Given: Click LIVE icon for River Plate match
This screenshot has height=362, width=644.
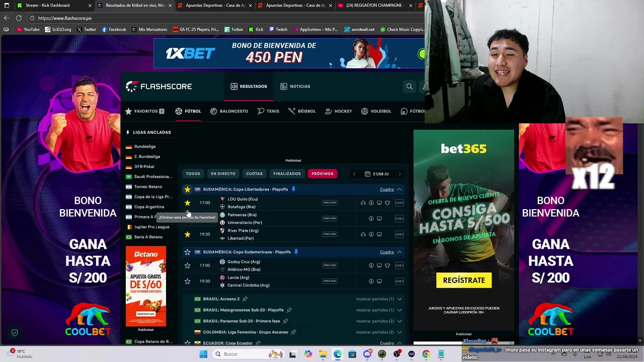Looking at the screenshot, I should 399,234.
